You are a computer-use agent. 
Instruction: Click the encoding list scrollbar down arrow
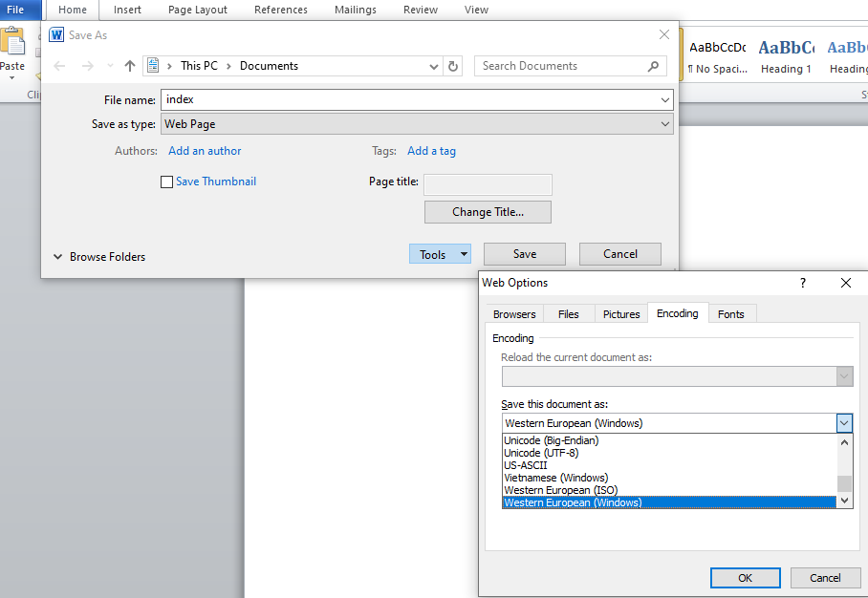[x=843, y=501]
